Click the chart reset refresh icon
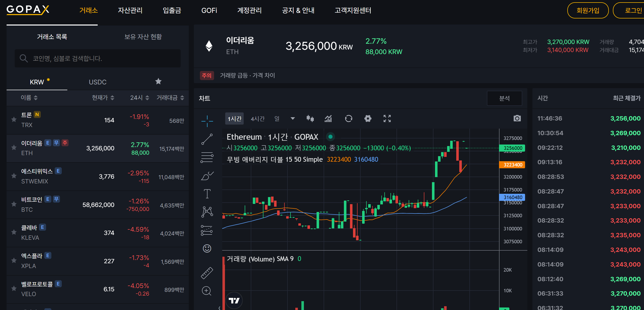Viewport: 644px width, 310px height. (x=349, y=118)
